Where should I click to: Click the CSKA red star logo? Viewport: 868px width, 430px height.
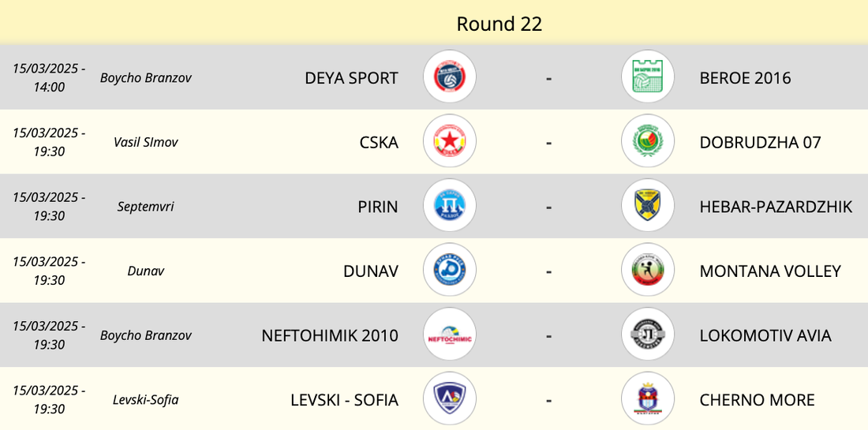click(x=449, y=142)
